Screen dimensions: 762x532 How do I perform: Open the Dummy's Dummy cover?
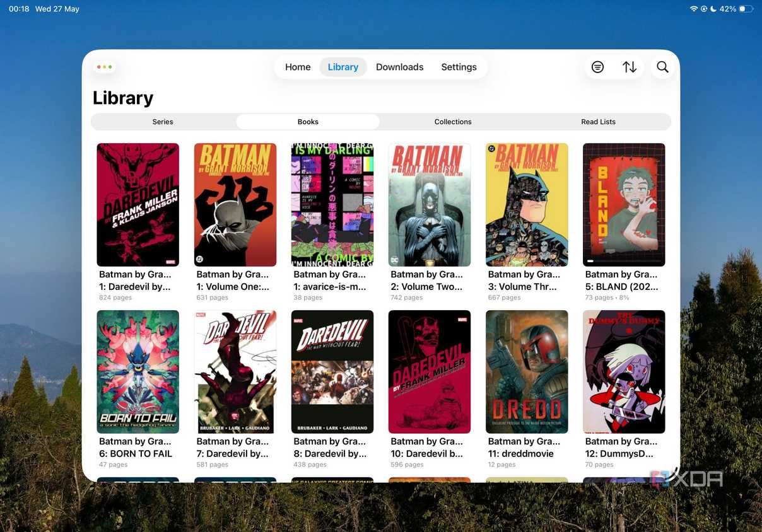coord(624,372)
